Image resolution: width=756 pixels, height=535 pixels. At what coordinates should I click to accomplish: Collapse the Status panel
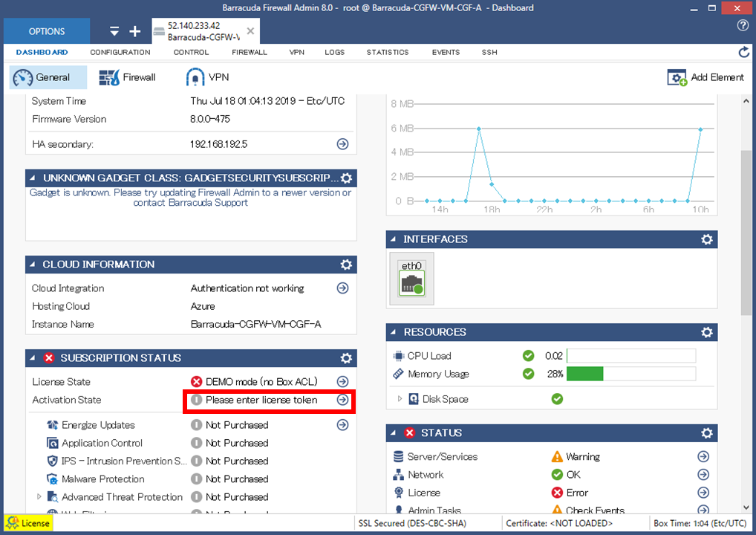click(x=393, y=433)
